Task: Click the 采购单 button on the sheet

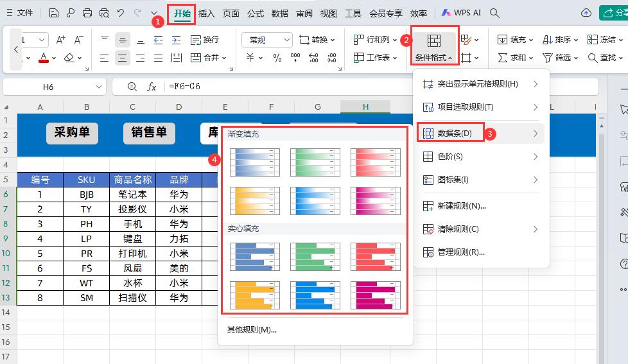Action: pos(72,132)
